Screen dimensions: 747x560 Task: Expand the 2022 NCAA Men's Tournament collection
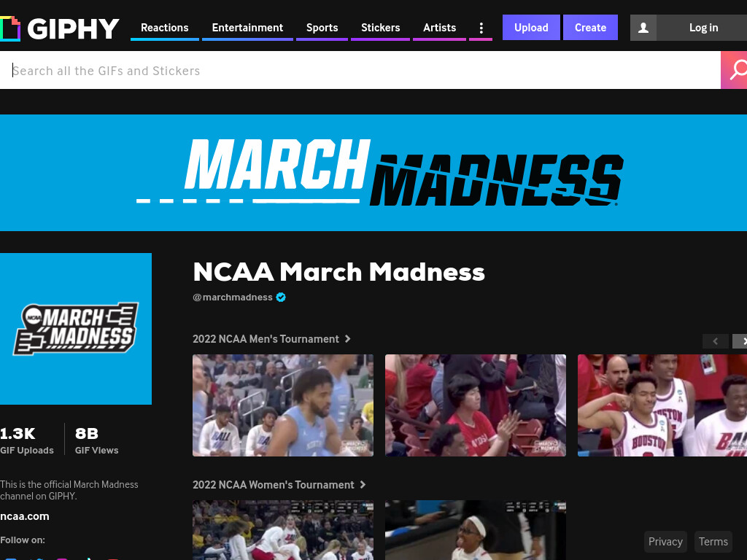point(271,339)
